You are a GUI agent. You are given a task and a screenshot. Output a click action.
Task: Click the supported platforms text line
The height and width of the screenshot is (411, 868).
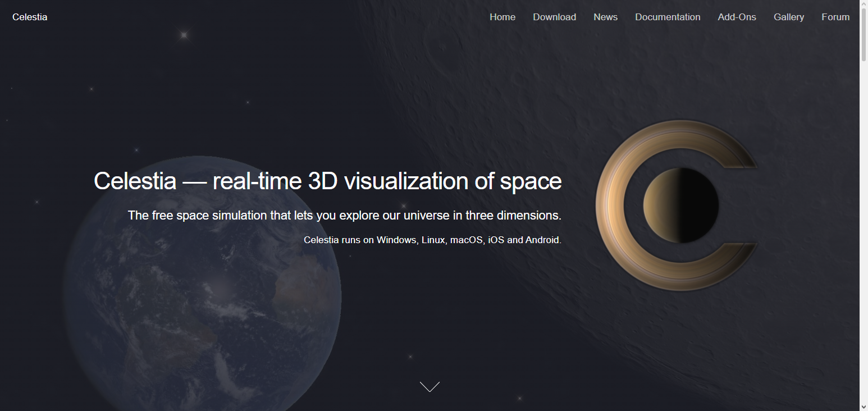tap(432, 240)
